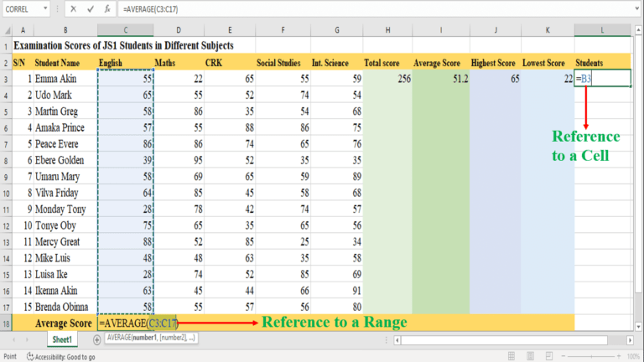Screen dimensions: 644x362
Task: Click total score cell 256
Action: pyautogui.click(x=387, y=79)
